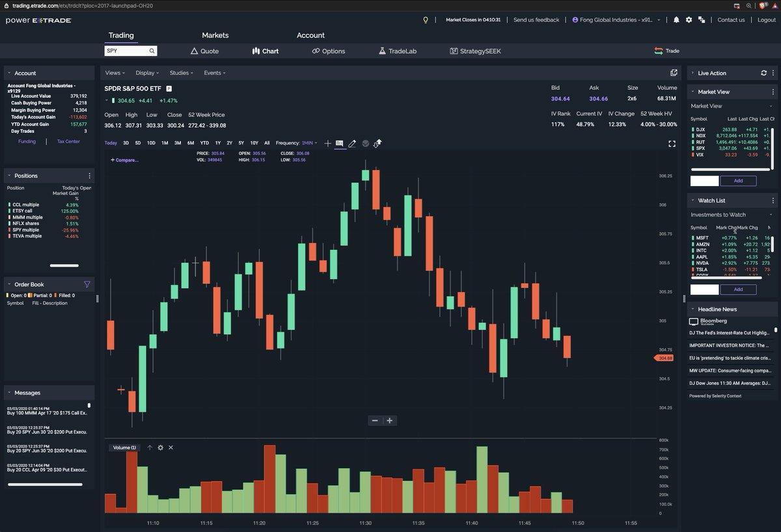Select the pencil drawing tool
This screenshot has width=781, height=532.
point(352,143)
